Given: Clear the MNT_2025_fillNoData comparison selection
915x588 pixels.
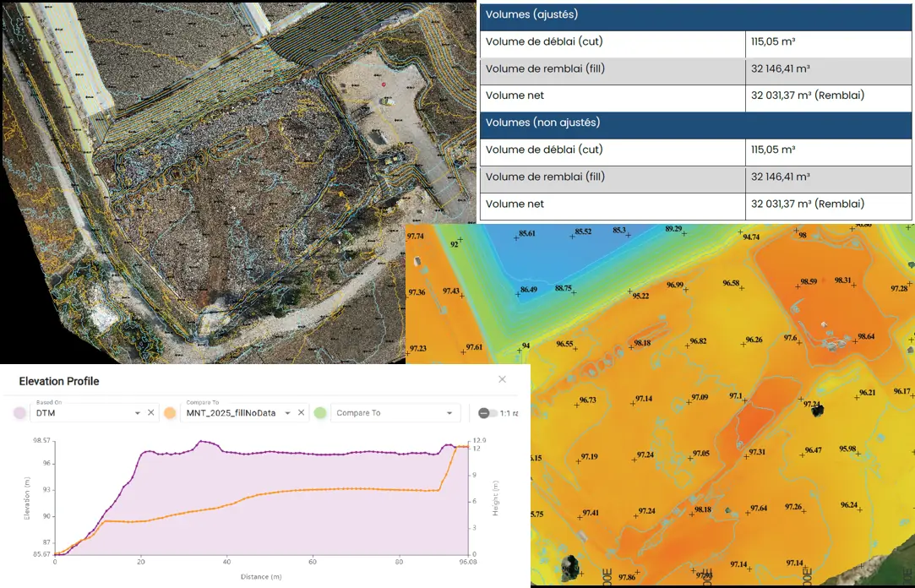Looking at the screenshot, I should coord(301,412).
